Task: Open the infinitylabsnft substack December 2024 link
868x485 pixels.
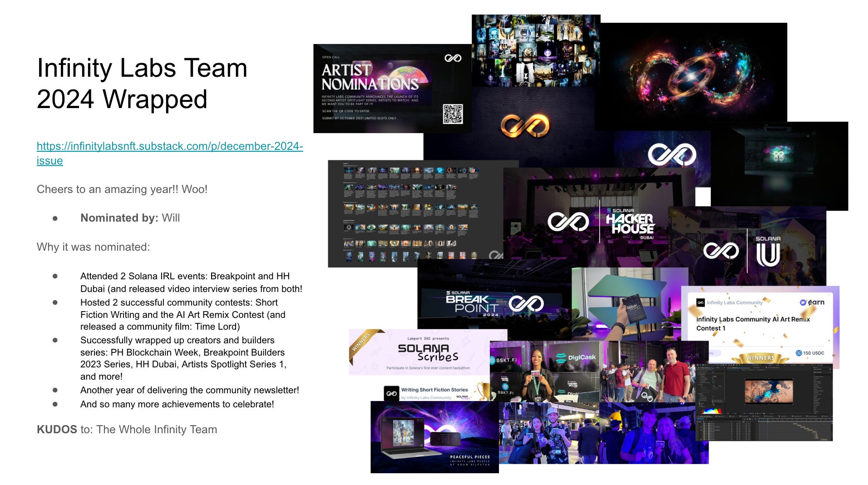Action: tap(170, 153)
